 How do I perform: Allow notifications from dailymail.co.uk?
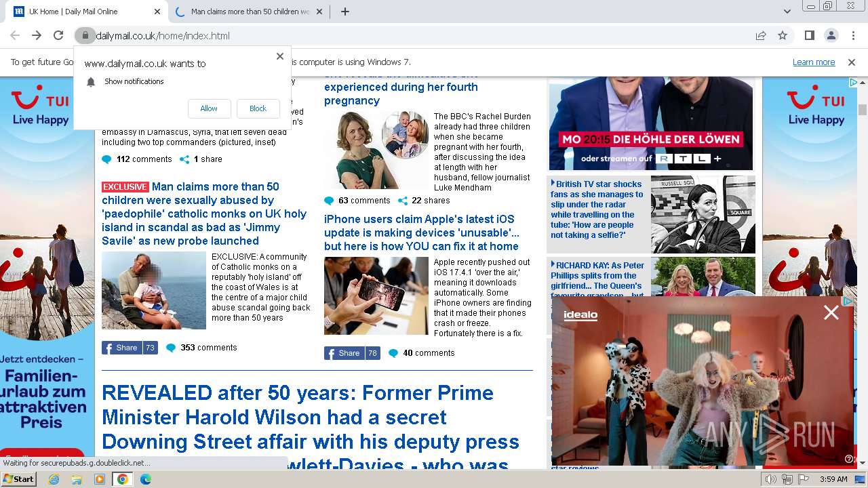pos(209,108)
